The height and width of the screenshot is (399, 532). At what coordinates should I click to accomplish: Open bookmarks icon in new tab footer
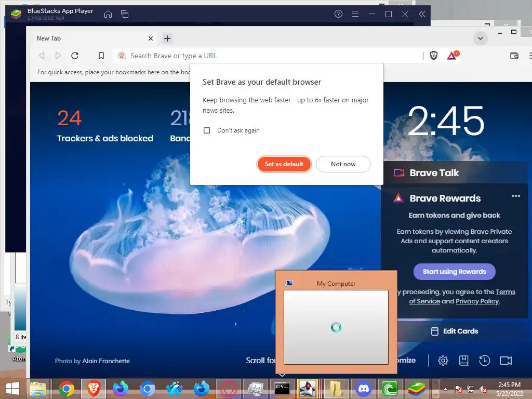click(x=463, y=361)
